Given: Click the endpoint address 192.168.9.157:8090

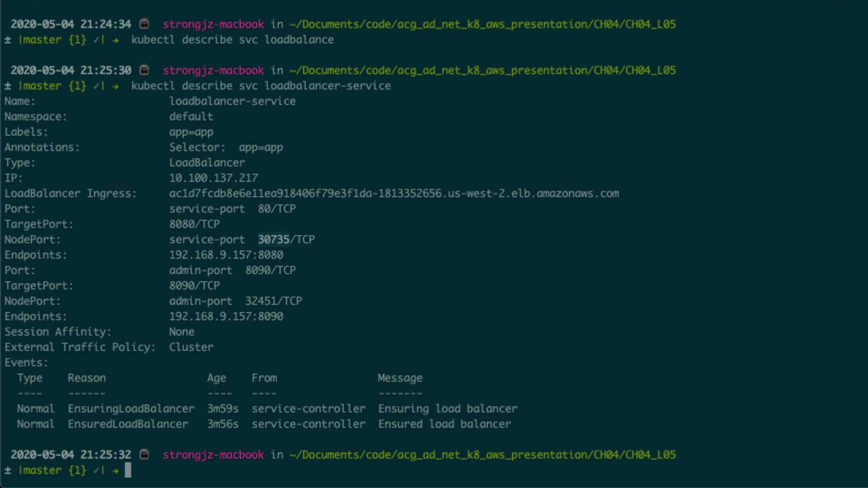Looking at the screenshot, I should (x=226, y=316).
